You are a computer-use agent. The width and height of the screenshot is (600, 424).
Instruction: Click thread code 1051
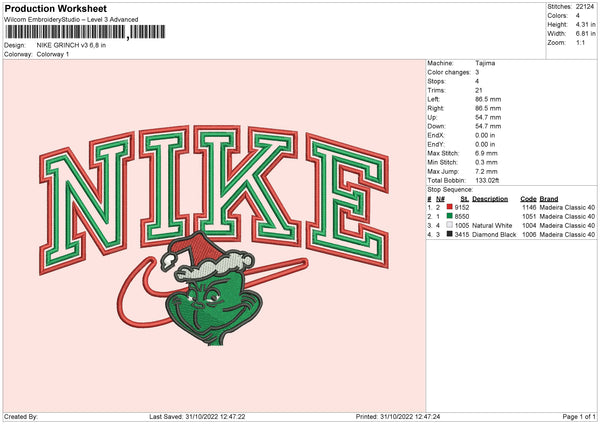coord(529,216)
